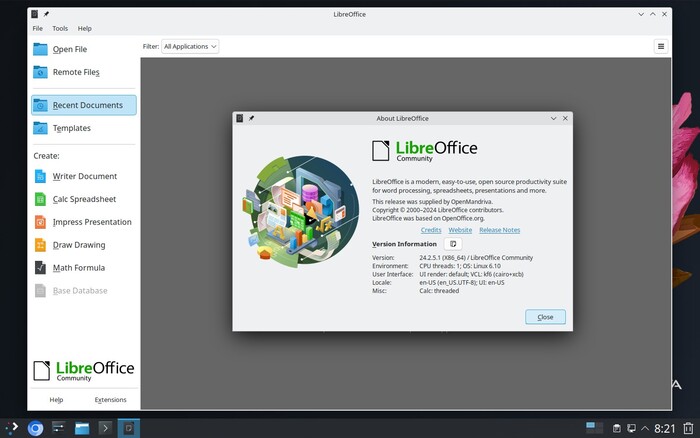700x438 pixels.
Task: Click the LibreOffice task in taskbar
Action: click(x=129, y=428)
